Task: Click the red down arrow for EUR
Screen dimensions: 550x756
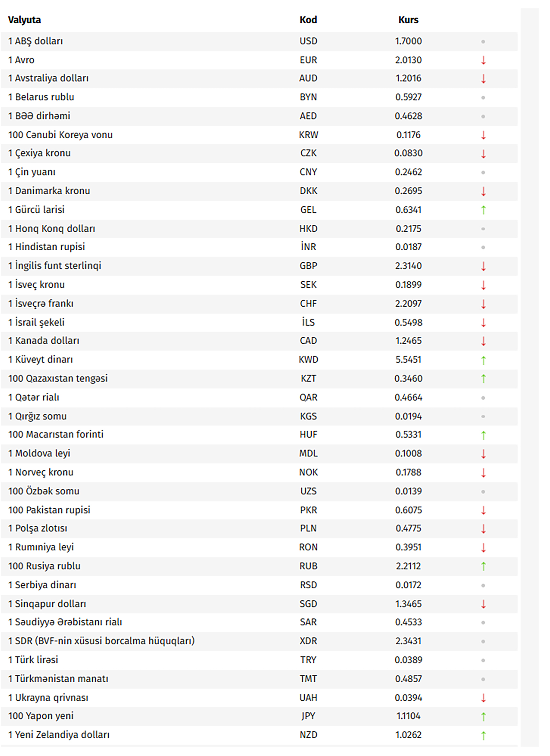Action: click(x=483, y=60)
